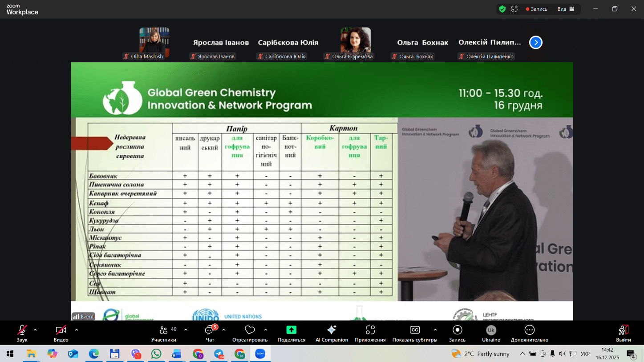
Task: Click the Запись record icon in toolbar
Action: pyautogui.click(x=457, y=330)
